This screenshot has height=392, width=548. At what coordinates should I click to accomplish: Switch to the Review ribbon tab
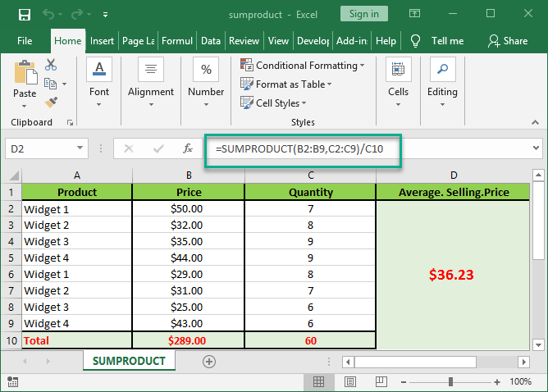coord(244,41)
